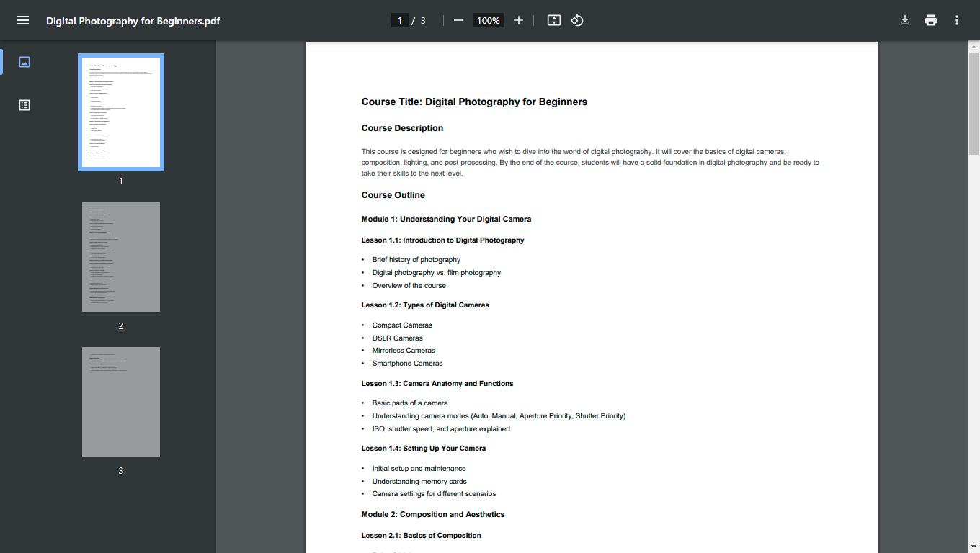The image size is (980, 553).
Task: Click the fit to page icon
Action: (x=553, y=20)
